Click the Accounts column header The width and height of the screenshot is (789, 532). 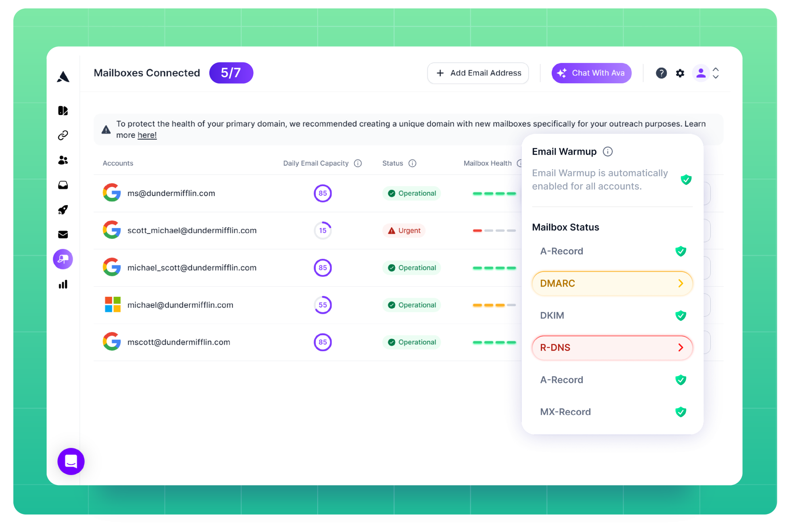click(x=118, y=163)
